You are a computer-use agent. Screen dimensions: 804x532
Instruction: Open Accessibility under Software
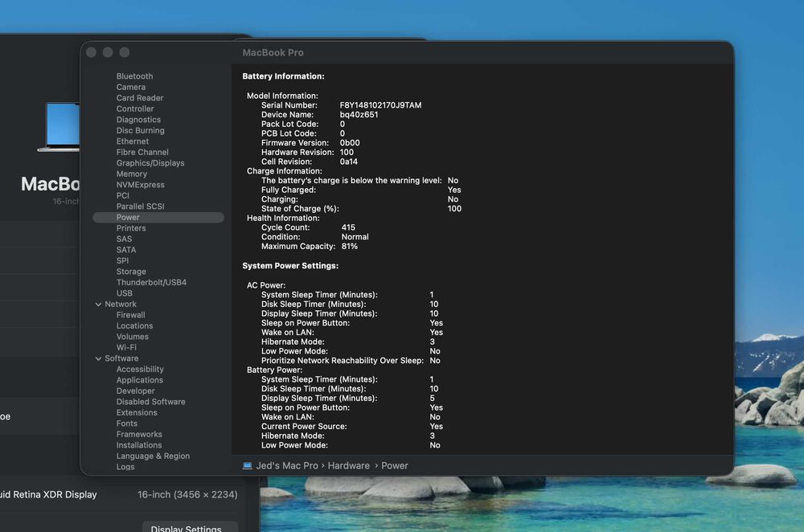pyautogui.click(x=139, y=370)
